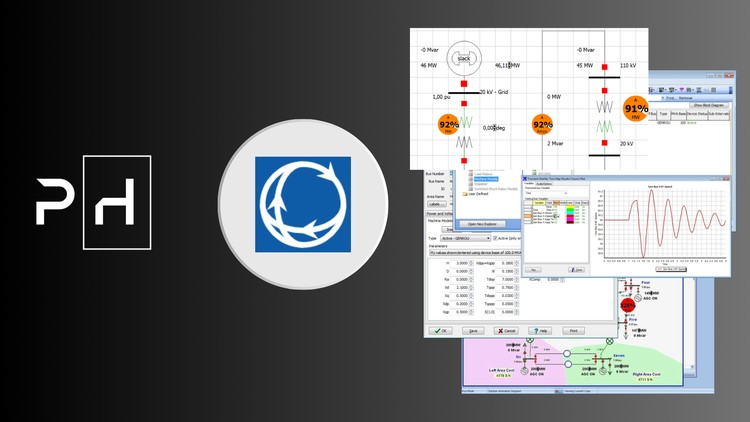Adjust the Tdop stepper showing 7.0000
Image resolution: width=750 pixels, height=422 pixels.
[517, 279]
